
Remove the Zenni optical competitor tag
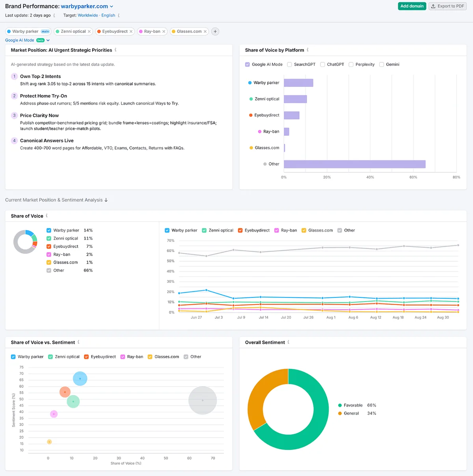89,32
